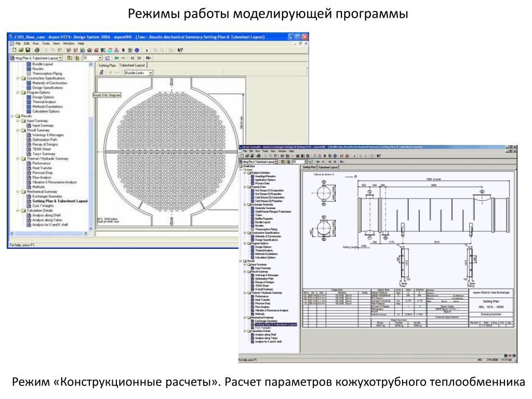Open Window menu in HTFS window

69,44
